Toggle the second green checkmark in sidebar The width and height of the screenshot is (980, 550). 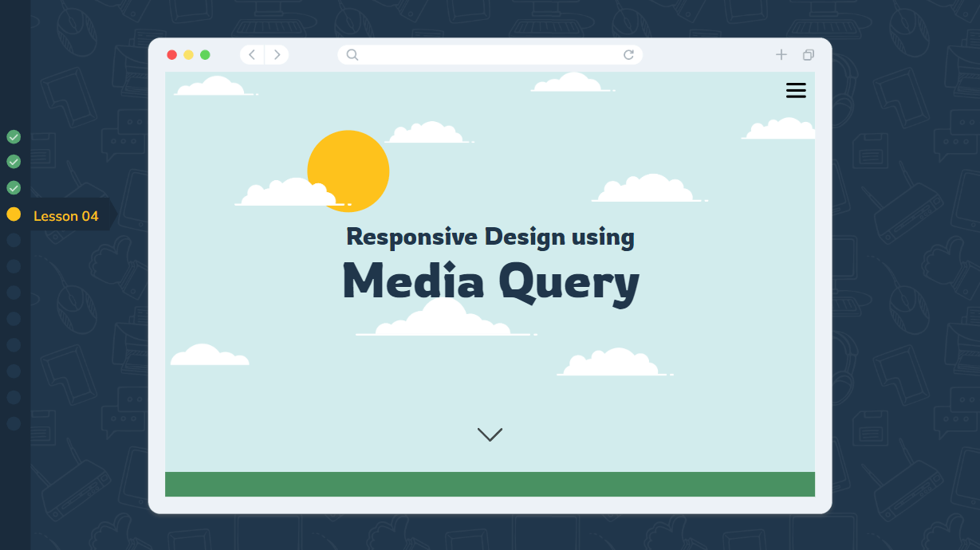coord(13,161)
